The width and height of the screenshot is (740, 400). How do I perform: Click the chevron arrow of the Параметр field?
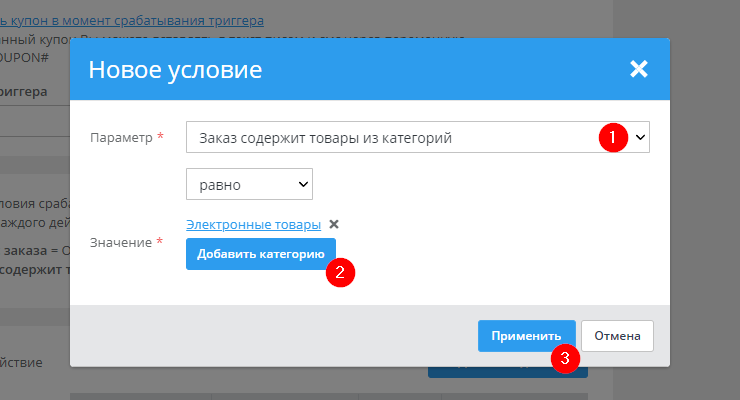tap(640, 137)
